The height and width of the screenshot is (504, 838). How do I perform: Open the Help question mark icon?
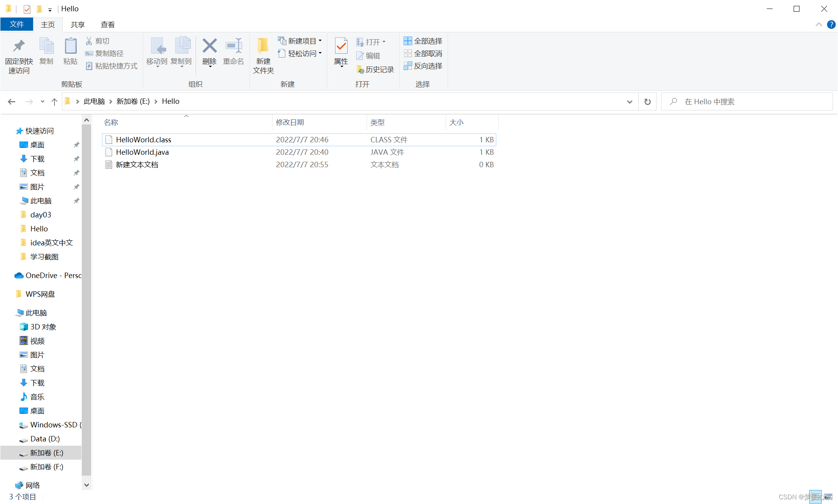pos(831,24)
